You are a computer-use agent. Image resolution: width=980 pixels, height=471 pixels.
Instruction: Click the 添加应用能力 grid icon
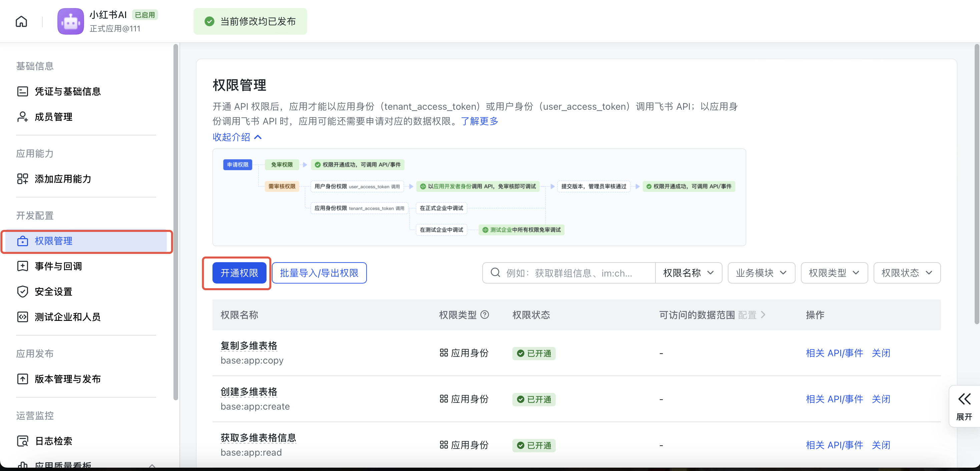point(23,179)
